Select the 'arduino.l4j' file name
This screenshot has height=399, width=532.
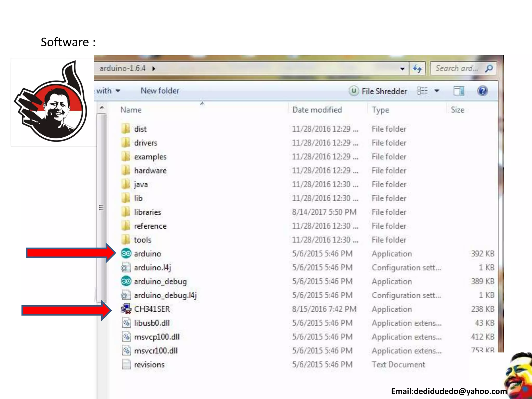point(152,268)
